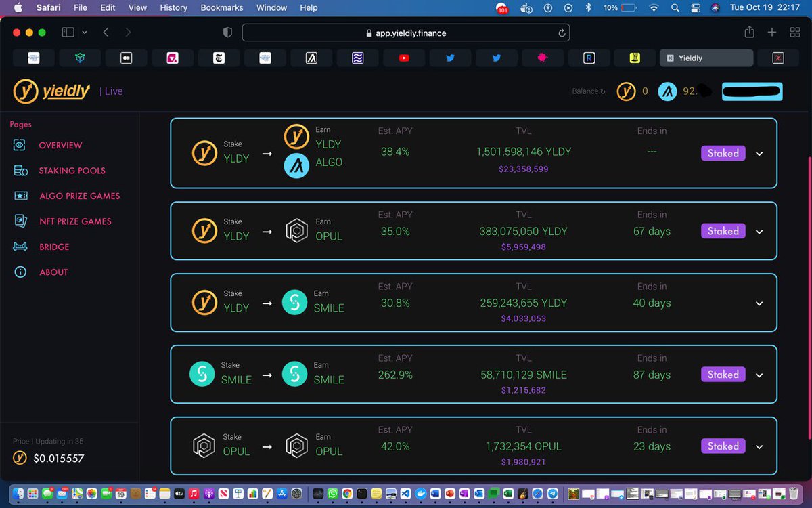Click the 262.9% APY value
This screenshot has height=508, width=812.
397,375
